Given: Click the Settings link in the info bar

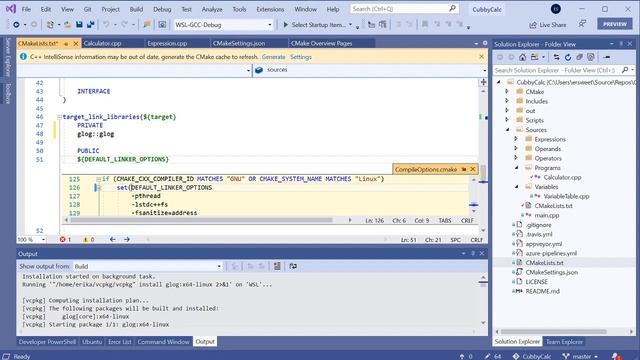Looking at the screenshot, I should tap(301, 57).
